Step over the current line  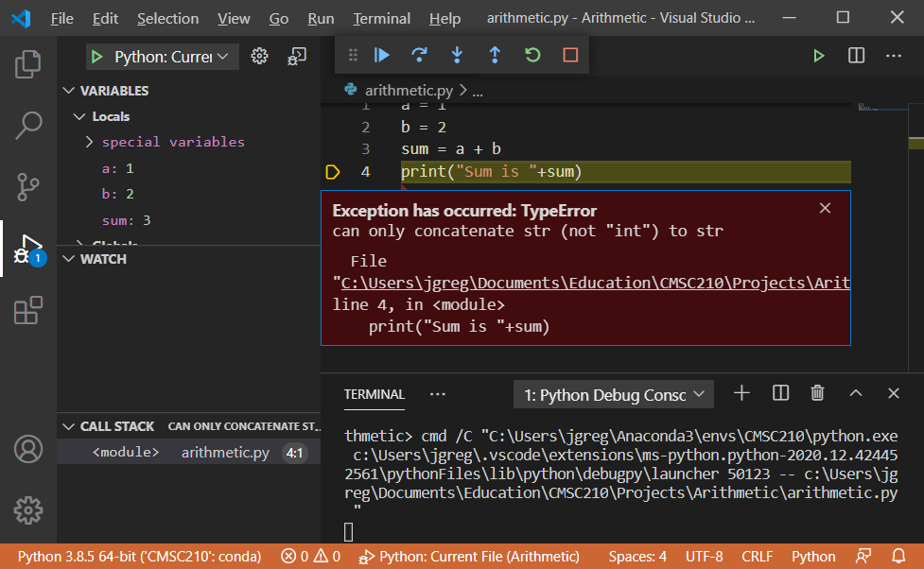pyautogui.click(x=419, y=55)
